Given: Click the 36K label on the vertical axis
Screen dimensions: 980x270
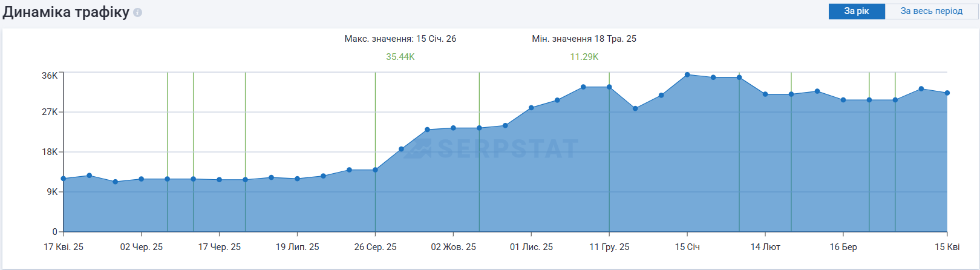Looking at the screenshot, I should pyautogui.click(x=50, y=76).
